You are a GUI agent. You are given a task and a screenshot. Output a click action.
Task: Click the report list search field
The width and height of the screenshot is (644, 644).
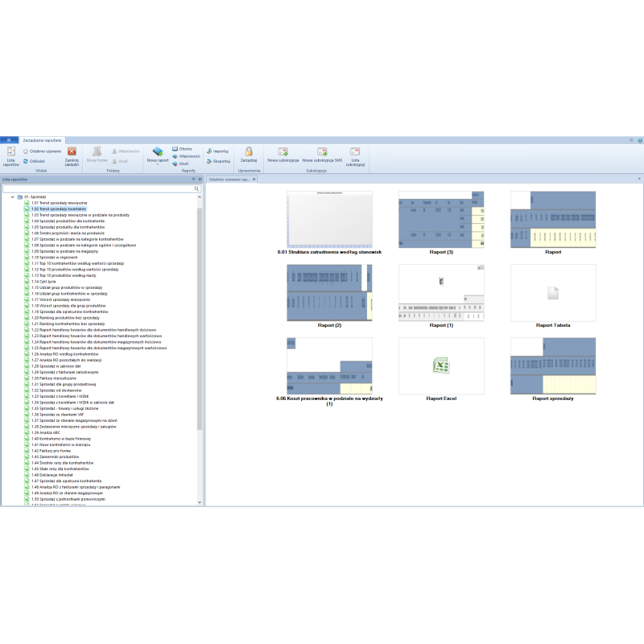click(x=98, y=188)
